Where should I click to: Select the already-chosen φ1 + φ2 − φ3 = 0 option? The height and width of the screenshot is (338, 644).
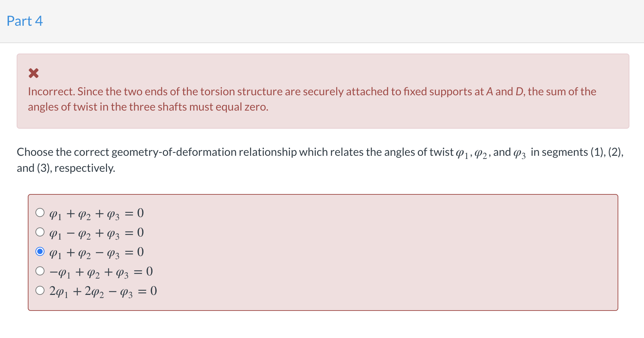pyautogui.click(x=40, y=251)
